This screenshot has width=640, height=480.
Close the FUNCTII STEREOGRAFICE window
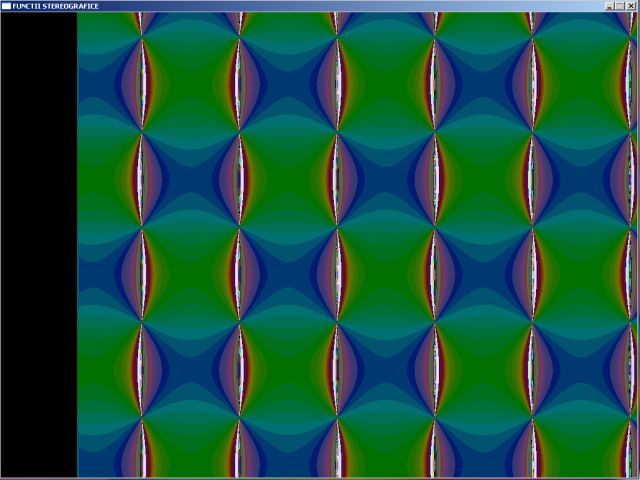coord(631,6)
